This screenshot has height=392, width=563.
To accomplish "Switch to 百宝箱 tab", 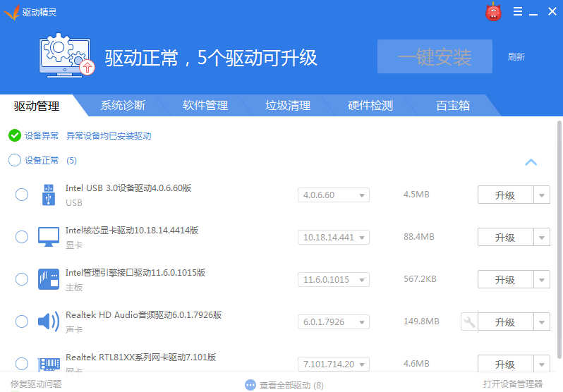I will point(453,106).
